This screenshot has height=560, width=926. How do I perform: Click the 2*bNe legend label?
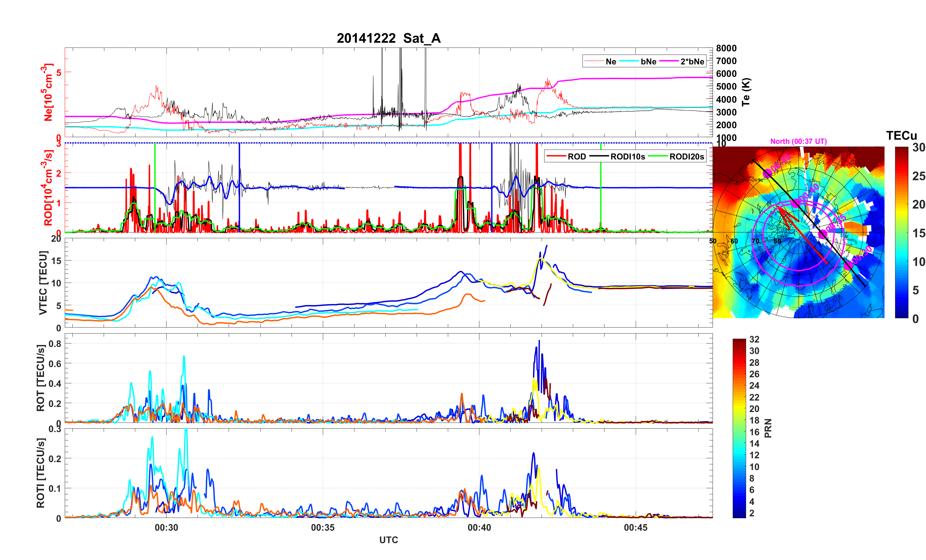tap(692, 61)
